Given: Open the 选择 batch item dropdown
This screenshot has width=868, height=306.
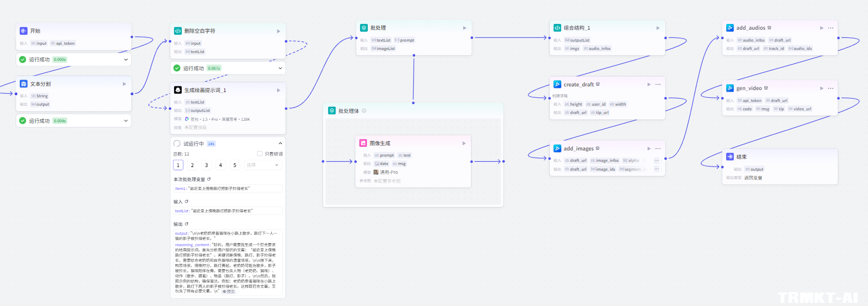Looking at the screenshot, I should tap(262, 165).
